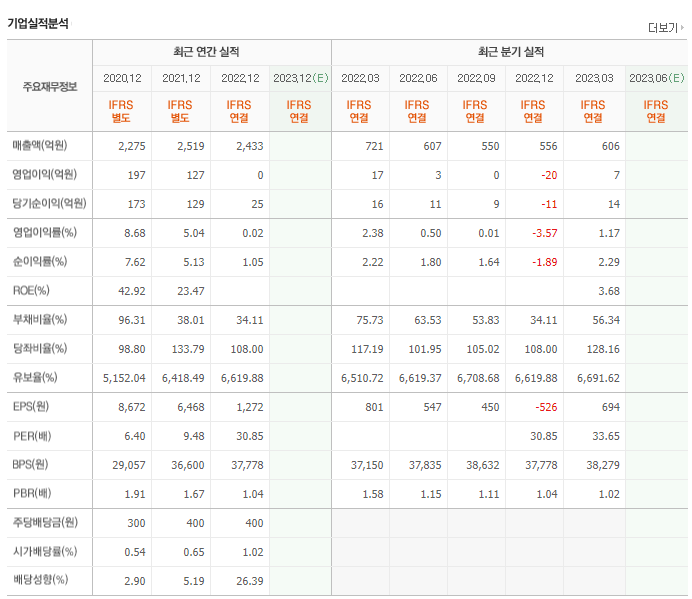This screenshot has width=692, height=599.
Task: Click the 순이익률(%) row label
Action: click(x=40, y=261)
